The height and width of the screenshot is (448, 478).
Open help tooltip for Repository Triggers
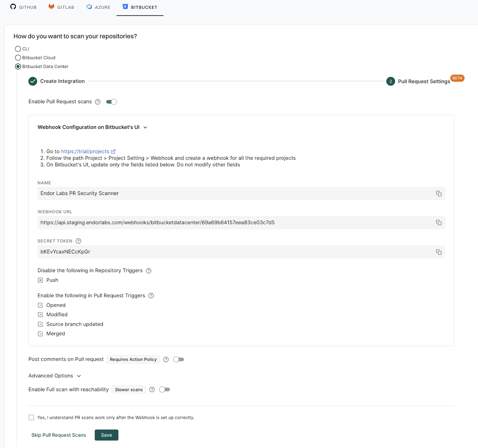click(148, 270)
